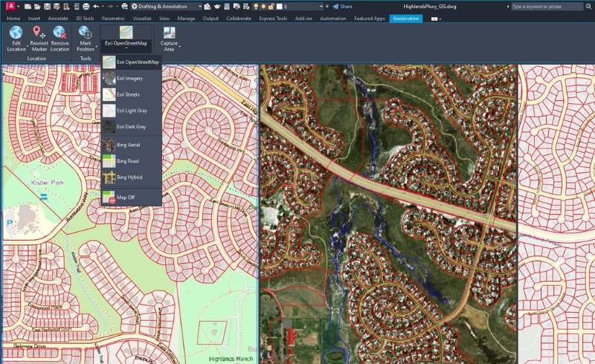Open the Collaborate ribbon tab
This screenshot has height=364, width=595.
click(x=239, y=18)
